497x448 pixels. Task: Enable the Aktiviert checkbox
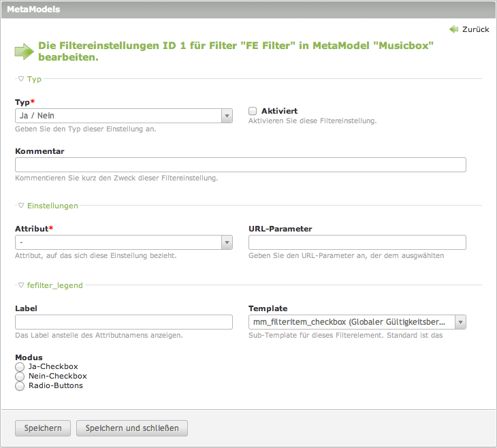(x=253, y=110)
